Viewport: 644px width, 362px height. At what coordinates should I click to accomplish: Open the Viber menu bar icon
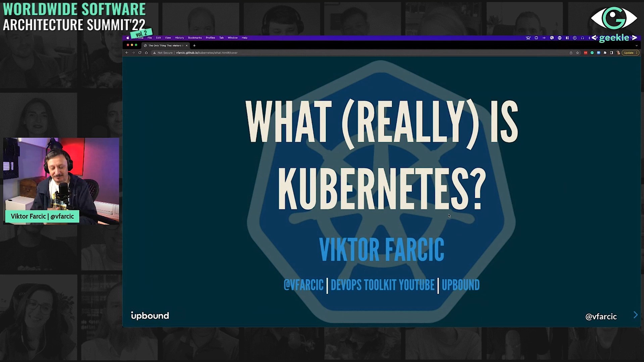552,38
